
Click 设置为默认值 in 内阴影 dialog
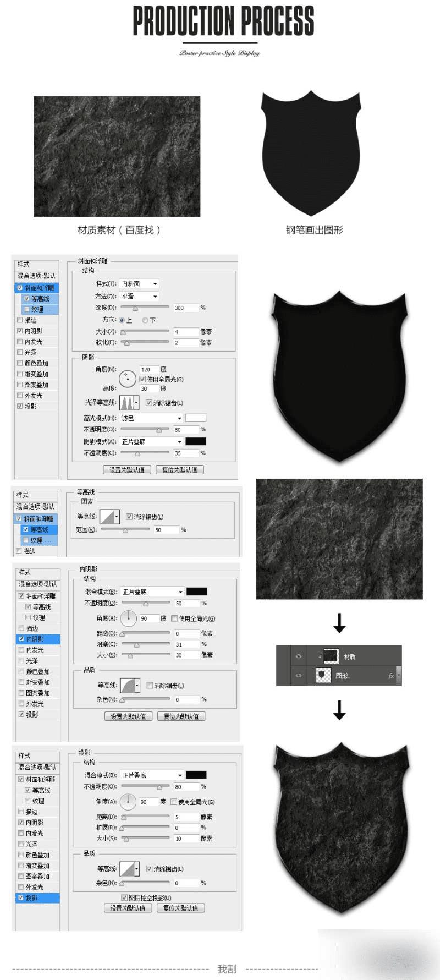click(x=128, y=716)
